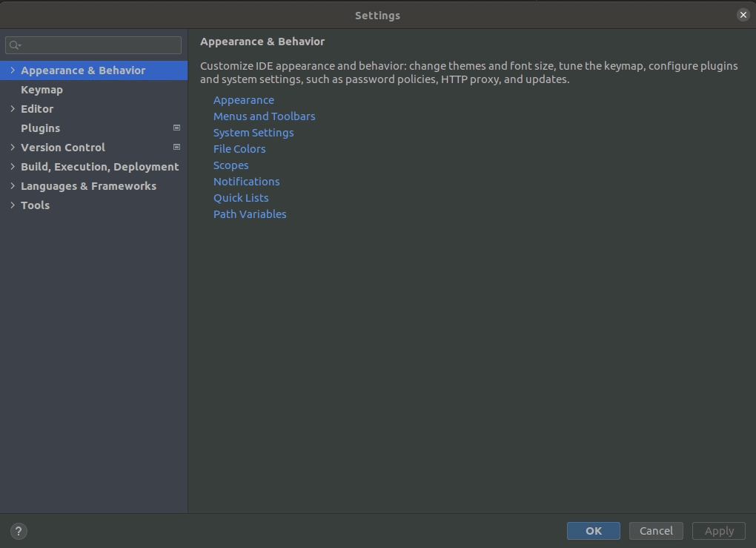Screen dimensions: 756x548
Task: Expand the Languages & Frameworks section
Action: tap(12, 185)
